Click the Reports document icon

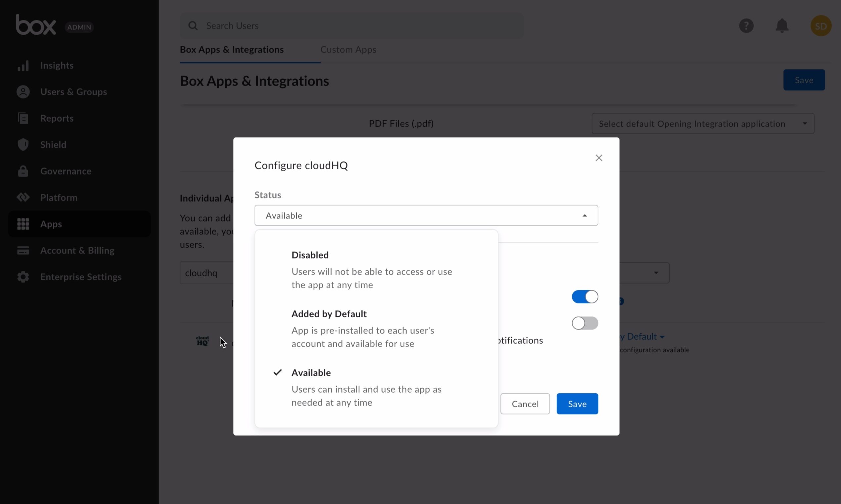[x=23, y=118]
